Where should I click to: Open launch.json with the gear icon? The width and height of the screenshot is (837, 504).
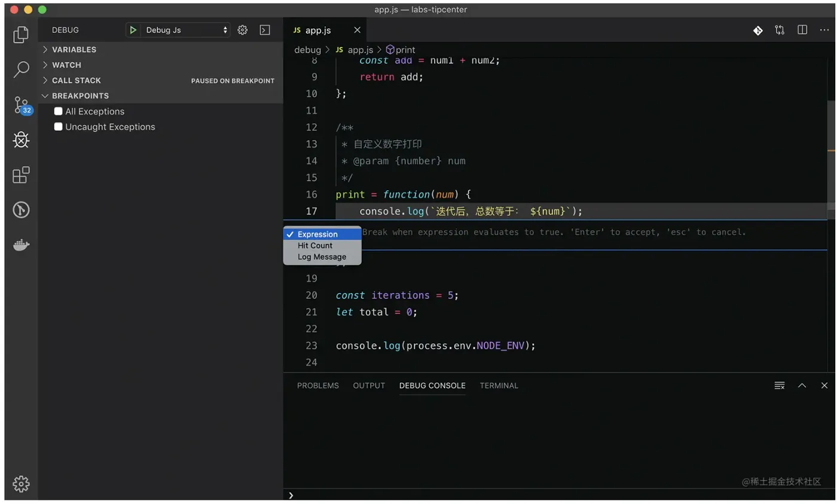tap(242, 30)
